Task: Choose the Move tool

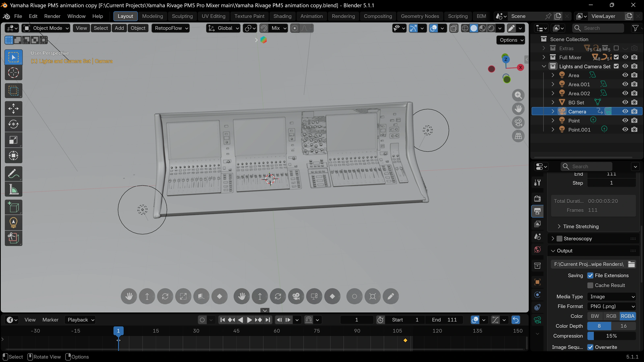Action: 13,109
